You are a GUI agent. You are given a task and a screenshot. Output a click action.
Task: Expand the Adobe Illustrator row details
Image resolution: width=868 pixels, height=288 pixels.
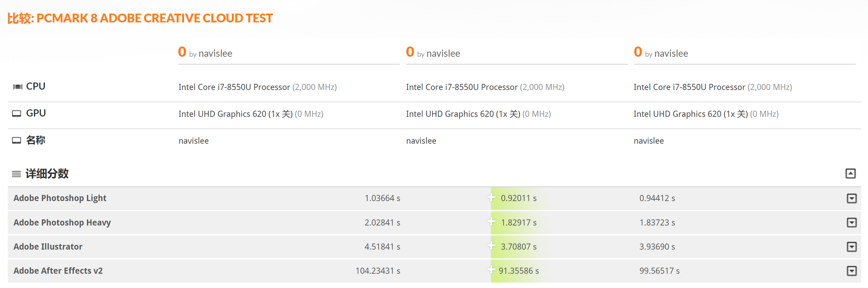point(851,247)
